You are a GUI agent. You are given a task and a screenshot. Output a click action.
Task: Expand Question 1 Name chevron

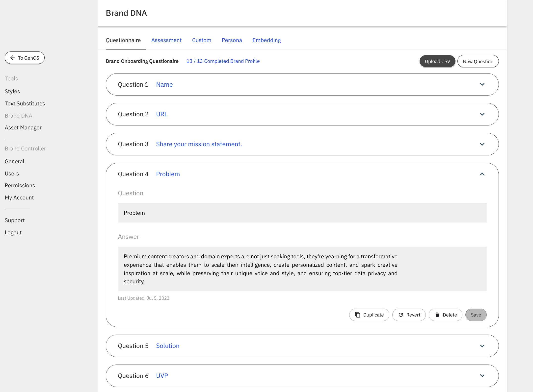coord(482,84)
